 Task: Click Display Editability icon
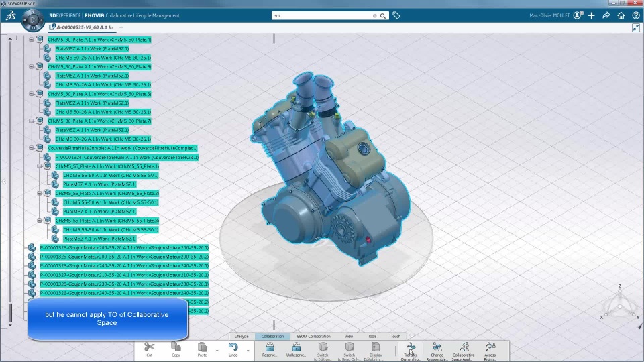[x=376, y=347]
